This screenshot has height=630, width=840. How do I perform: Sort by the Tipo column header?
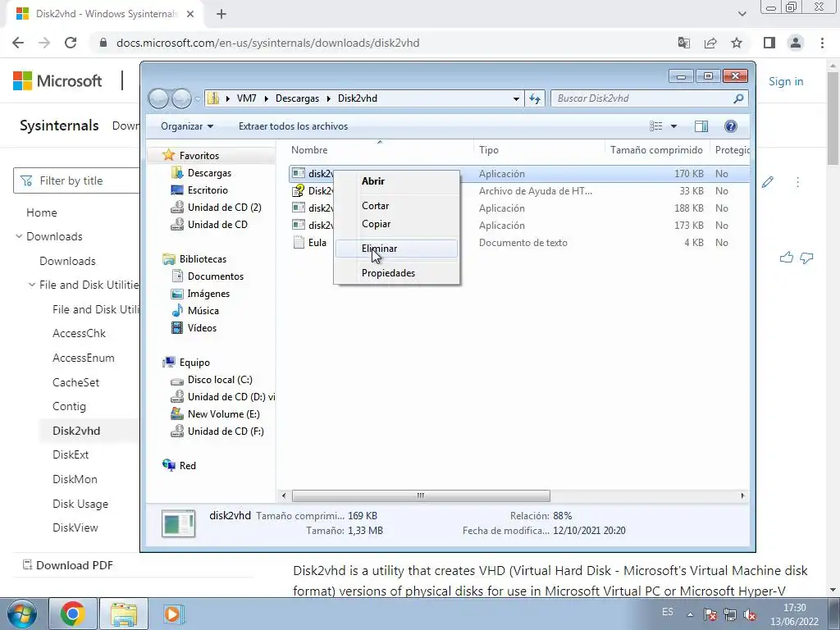coord(489,150)
